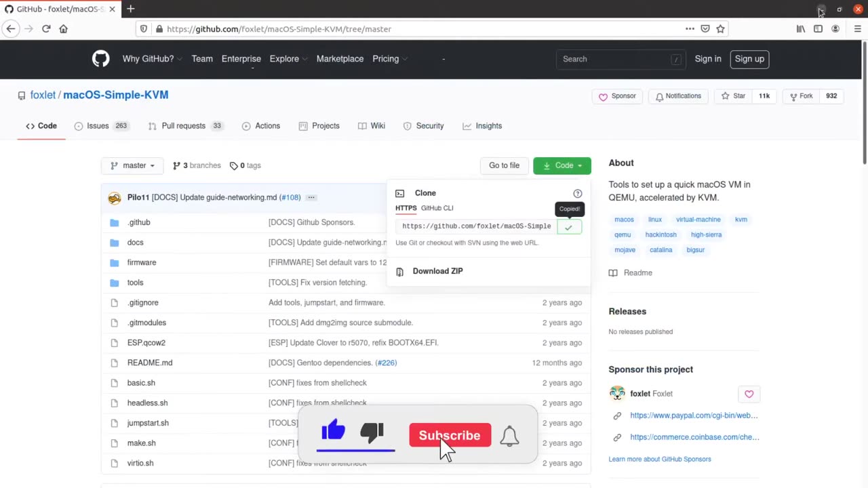Screen dimensions: 868x488
Task: Bookmark this page with the star icon
Action: point(720,29)
